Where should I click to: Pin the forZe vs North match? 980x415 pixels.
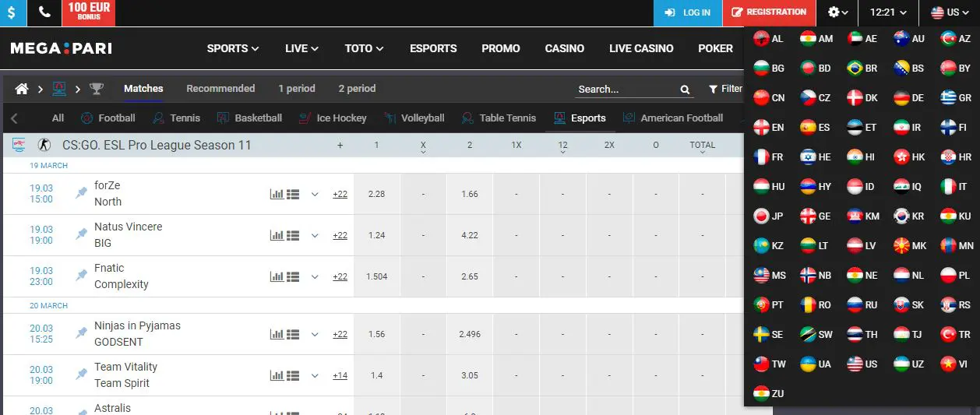click(81, 194)
